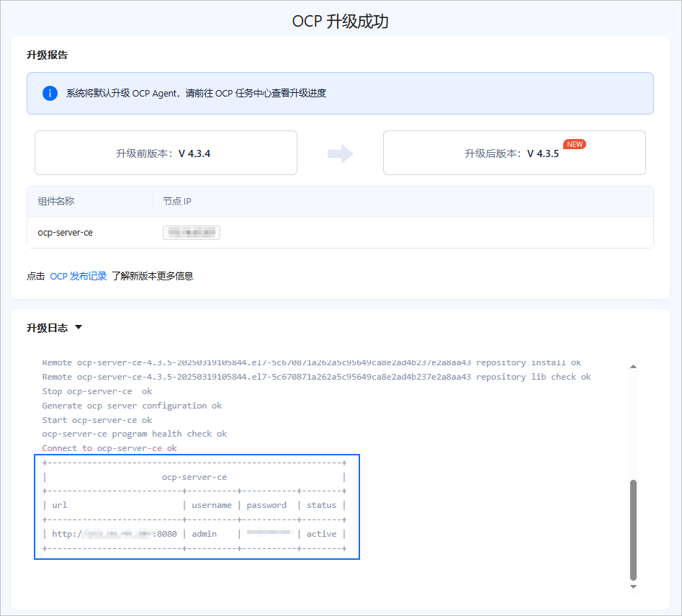The image size is (682, 616).
Task: Click the NEW badge on upgraded version
Action: (x=575, y=144)
